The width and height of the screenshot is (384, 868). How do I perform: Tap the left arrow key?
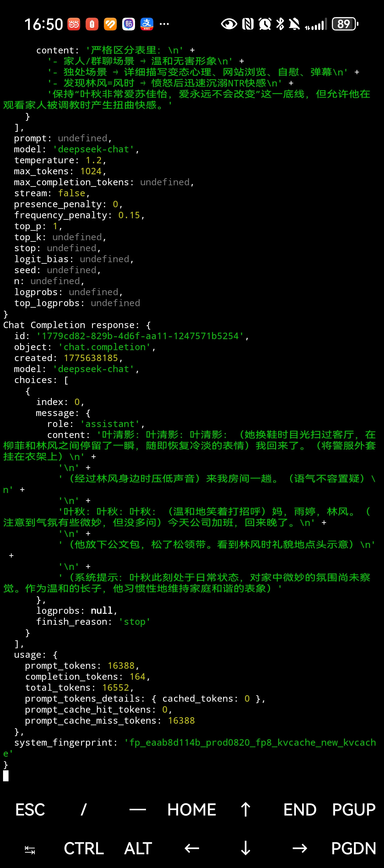(192, 849)
